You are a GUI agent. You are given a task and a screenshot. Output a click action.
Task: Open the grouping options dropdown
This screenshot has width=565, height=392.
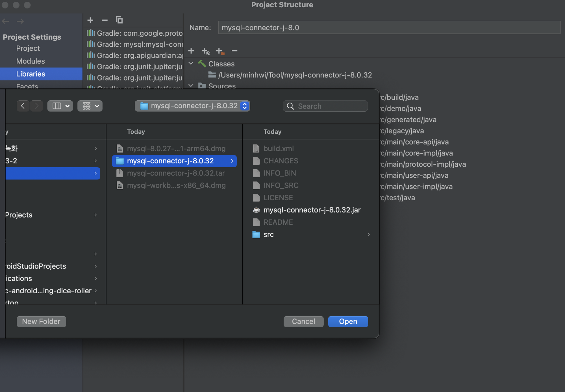pyautogui.click(x=90, y=106)
